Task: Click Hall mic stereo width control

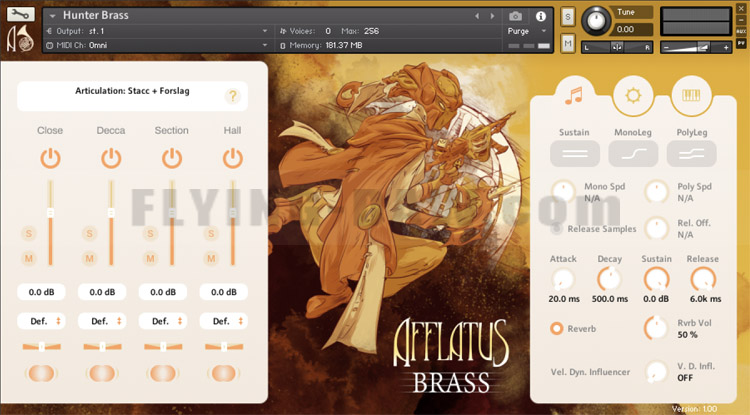Action: 224,373
